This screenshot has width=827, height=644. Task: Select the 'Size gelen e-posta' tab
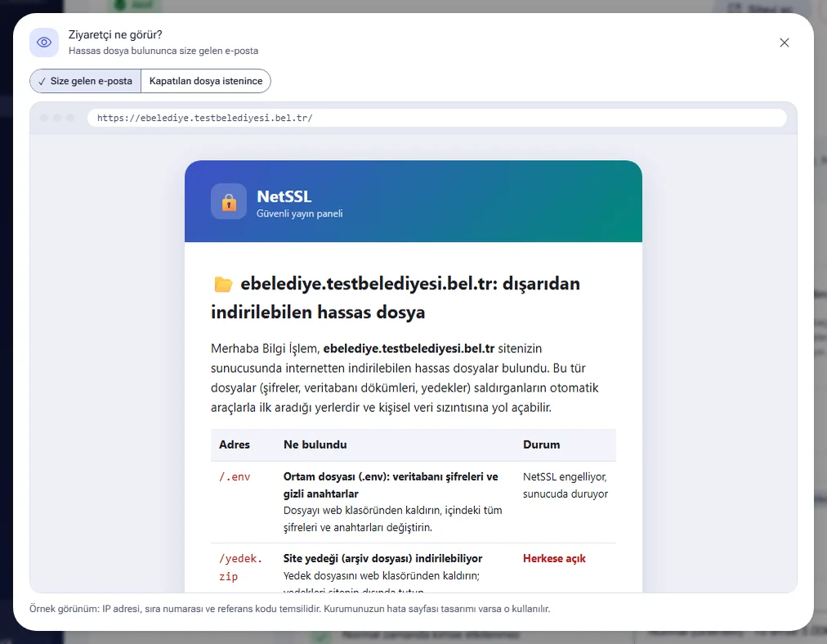(x=86, y=81)
